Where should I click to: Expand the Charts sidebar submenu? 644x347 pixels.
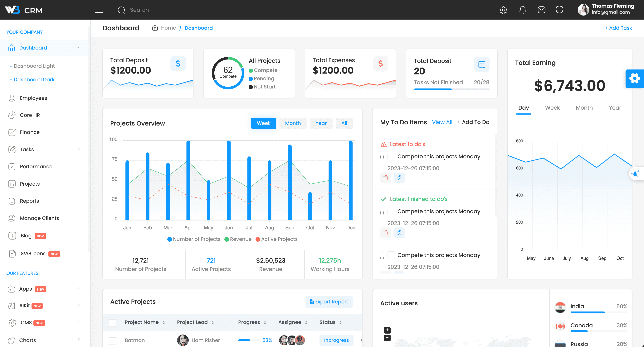tap(79, 339)
